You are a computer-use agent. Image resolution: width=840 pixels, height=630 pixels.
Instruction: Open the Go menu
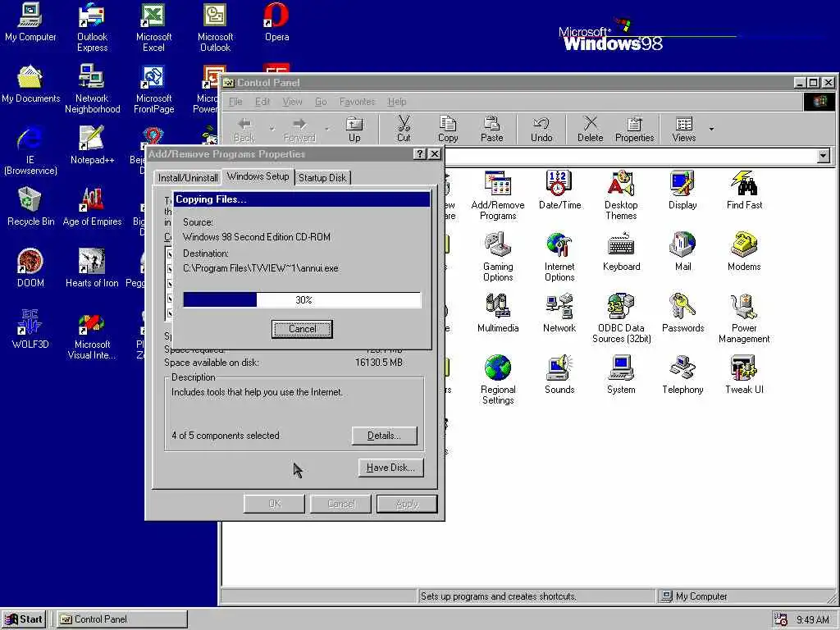coord(321,101)
